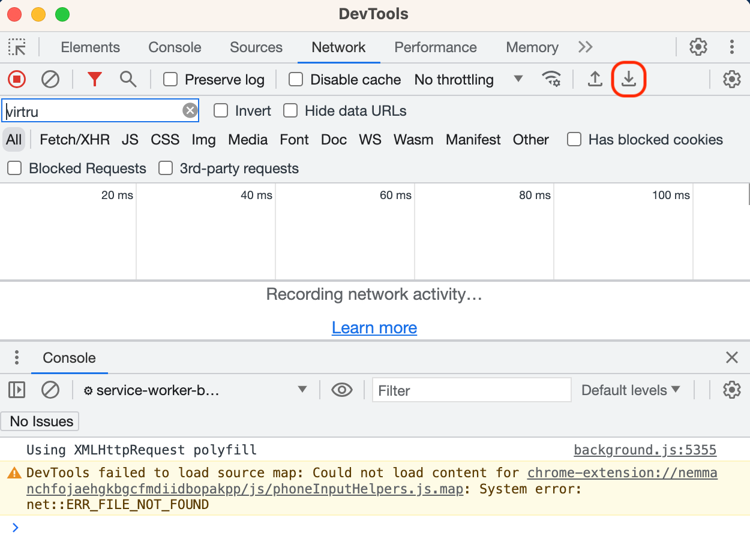Screen dimensions: 750x560
Task: Filter requests by WS
Action: pos(370,140)
